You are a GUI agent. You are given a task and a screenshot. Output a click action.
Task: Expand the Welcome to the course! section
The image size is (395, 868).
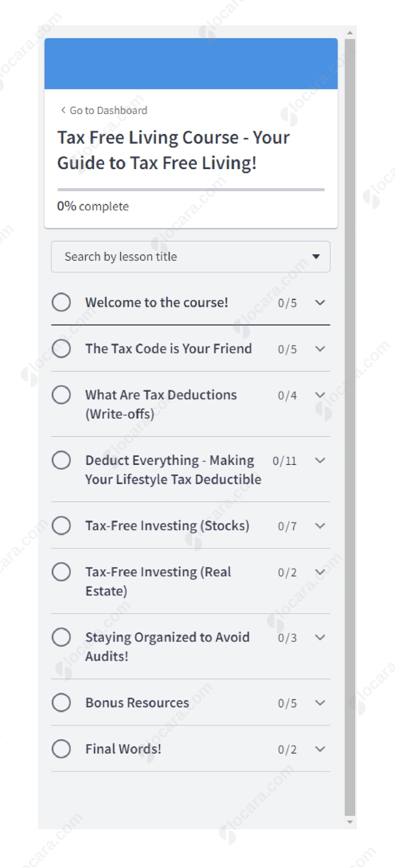(320, 302)
